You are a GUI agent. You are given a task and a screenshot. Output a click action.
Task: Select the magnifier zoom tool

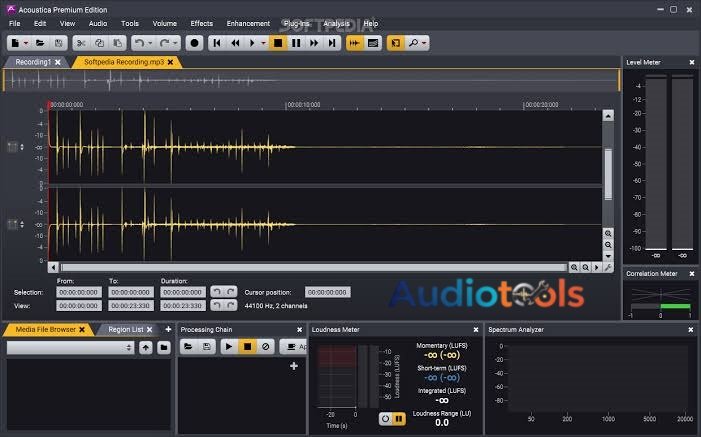click(414, 43)
